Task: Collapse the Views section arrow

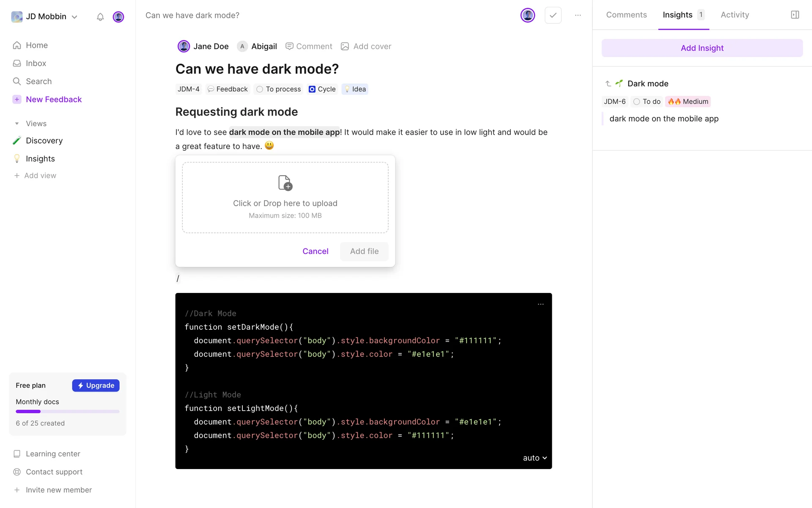Action: coord(17,124)
